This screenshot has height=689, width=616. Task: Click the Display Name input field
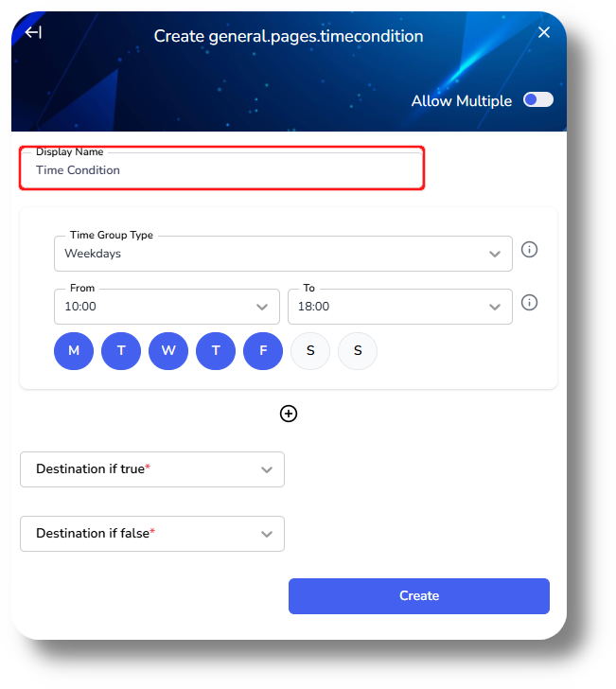pyautogui.click(x=221, y=168)
